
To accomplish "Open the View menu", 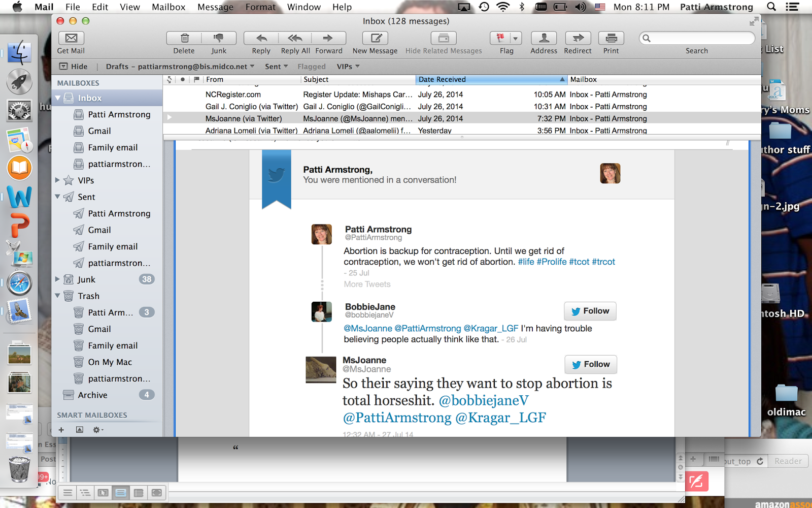I will pos(130,7).
